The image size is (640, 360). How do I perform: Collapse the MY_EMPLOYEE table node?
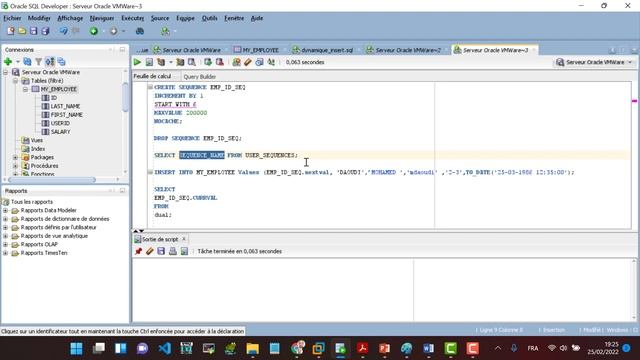tap(25, 89)
